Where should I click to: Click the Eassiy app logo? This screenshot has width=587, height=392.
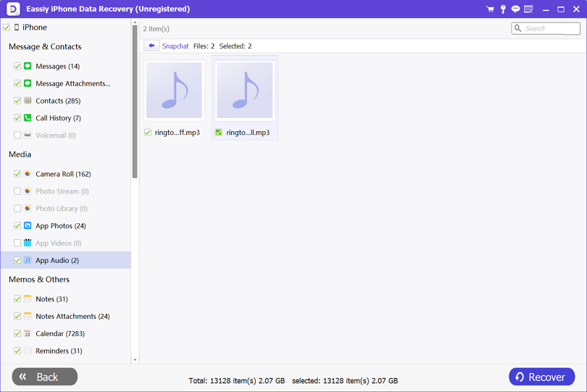coord(13,9)
